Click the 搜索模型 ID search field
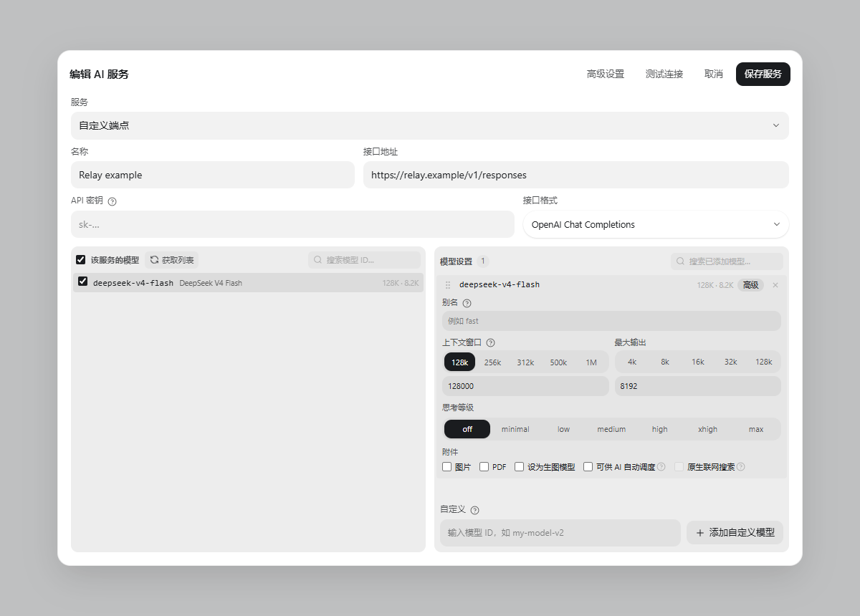 [x=365, y=260]
